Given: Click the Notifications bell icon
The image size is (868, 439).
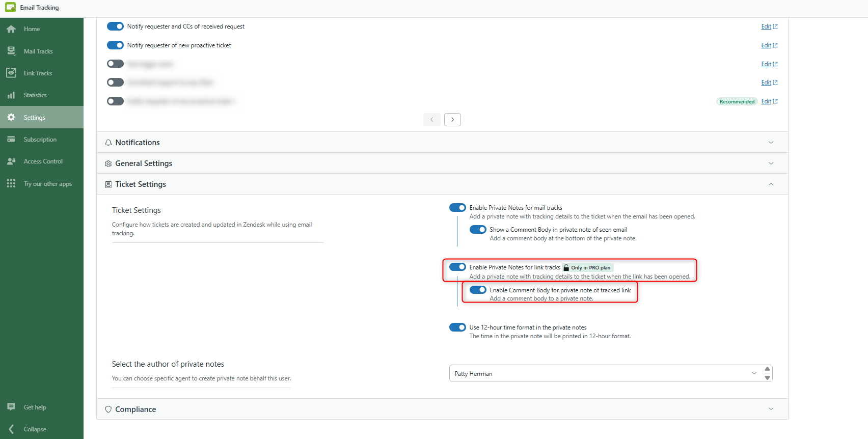Looking at the screenshot, I should click(x=108, y=143).
